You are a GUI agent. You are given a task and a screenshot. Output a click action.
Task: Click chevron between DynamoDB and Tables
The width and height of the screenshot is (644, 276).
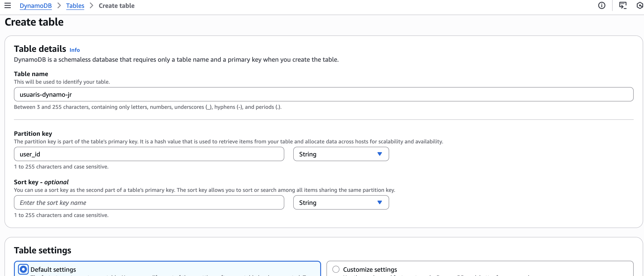pos(59,5)
